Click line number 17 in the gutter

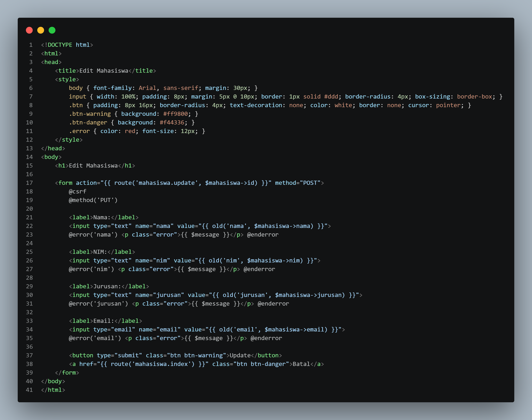[x=29, y=183]
